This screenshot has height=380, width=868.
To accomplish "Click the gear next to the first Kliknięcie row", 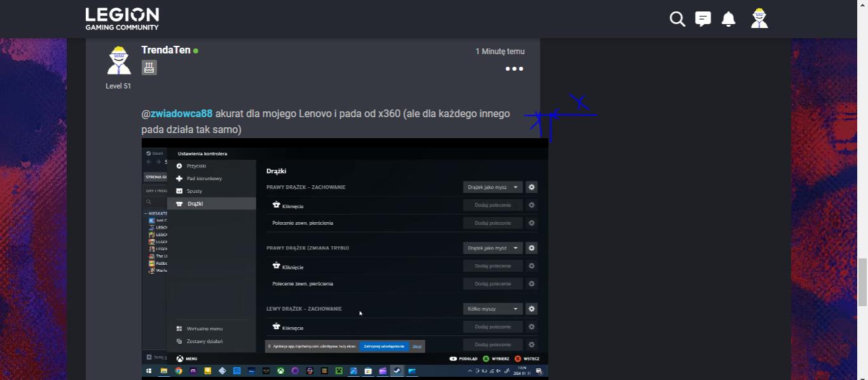I will [532, 205].
